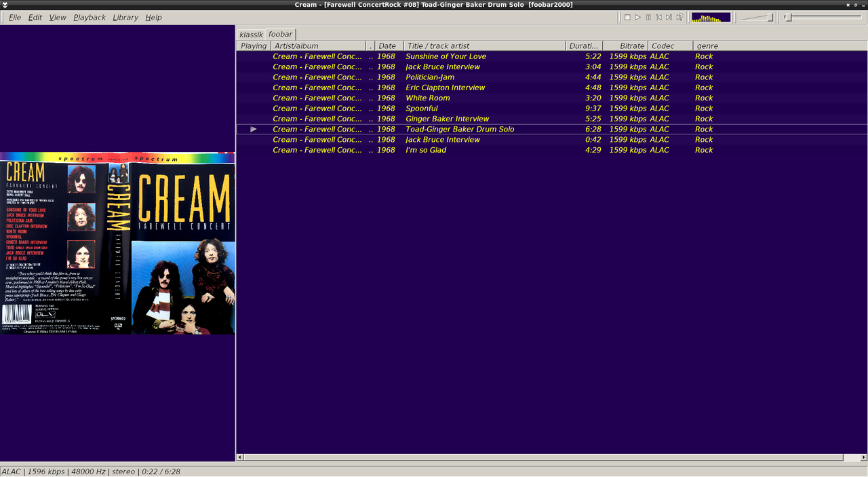
Task: Sort by the Codec column header
Action: pyautogui.click(x=670, y=45)
